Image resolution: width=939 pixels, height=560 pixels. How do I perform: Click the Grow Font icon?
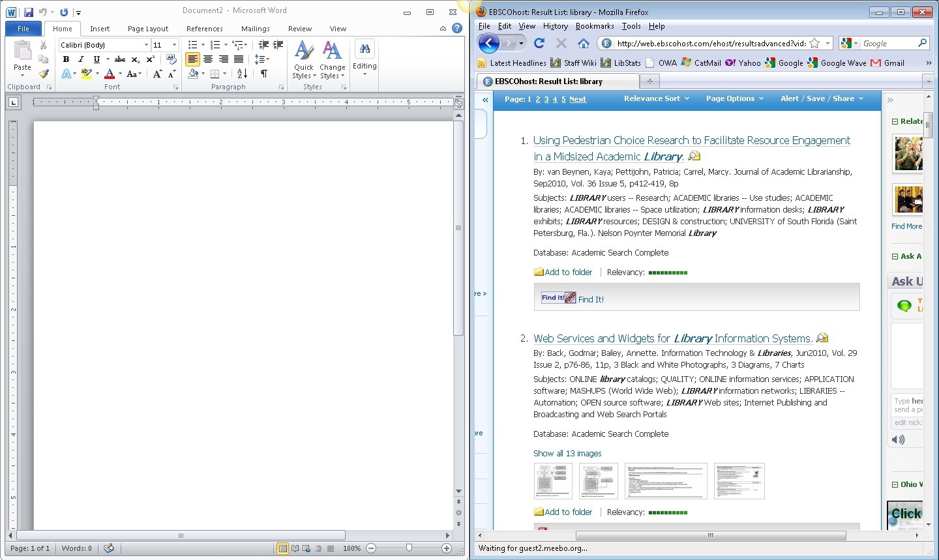pyautogui.click(x=157, y=74)
